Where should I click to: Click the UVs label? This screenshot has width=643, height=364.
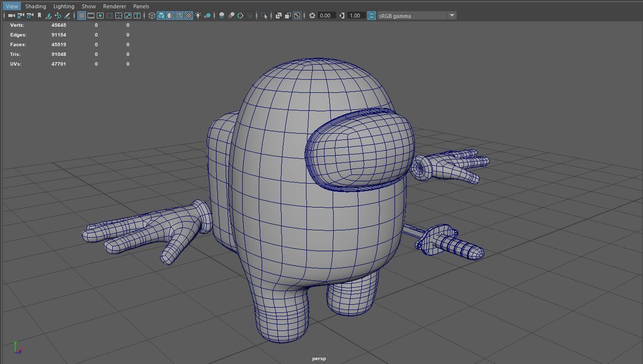tap(16, 64)
